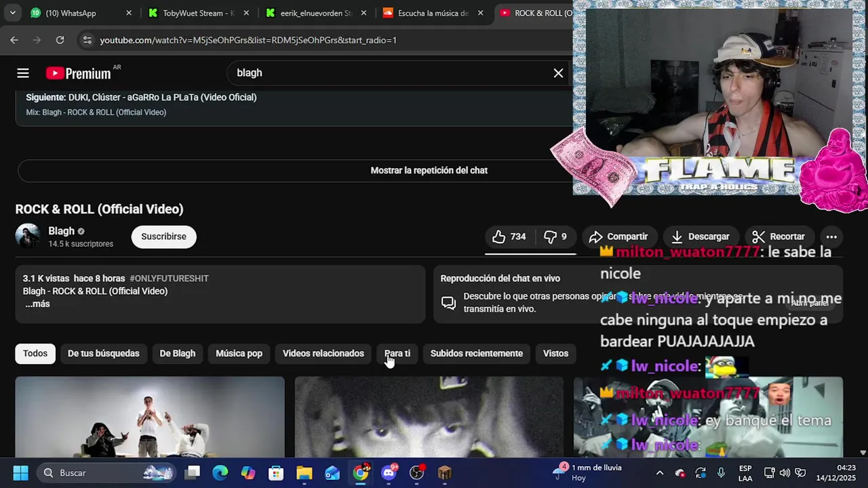Clip the video using Recortar
Image resolution: width=868 pixels, height=488 pixels.
(x=778, y=237)
